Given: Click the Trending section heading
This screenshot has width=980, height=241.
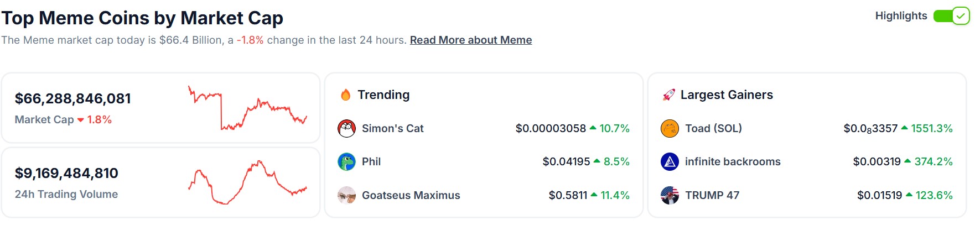Looking at the screenshot, I should click(383, 95).
